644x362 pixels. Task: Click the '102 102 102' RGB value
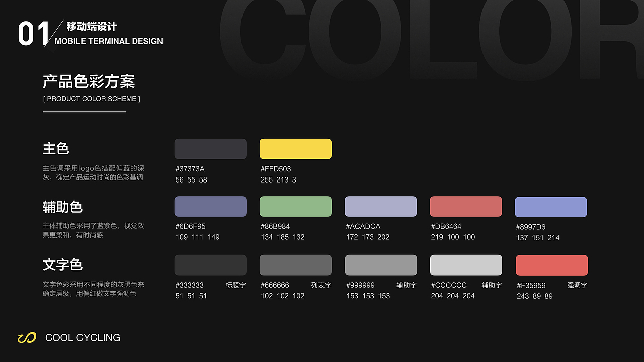point(283,296)
